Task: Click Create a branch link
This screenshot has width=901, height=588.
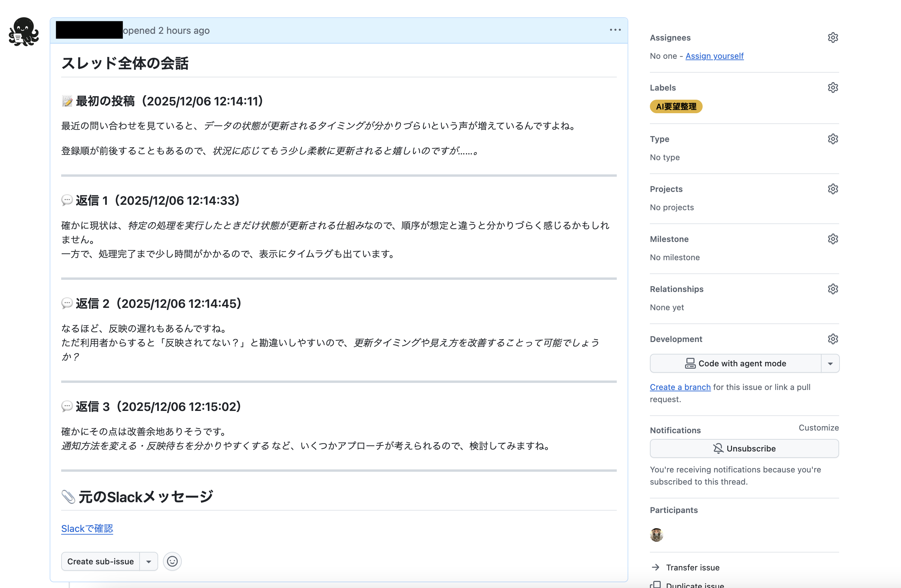Action: 680,387
